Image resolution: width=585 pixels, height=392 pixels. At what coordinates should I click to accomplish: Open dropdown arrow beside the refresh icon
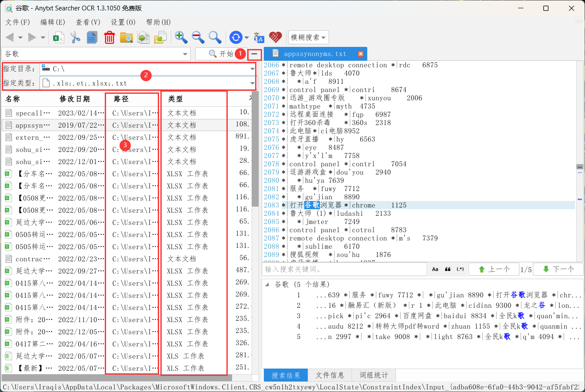point(247,38)
